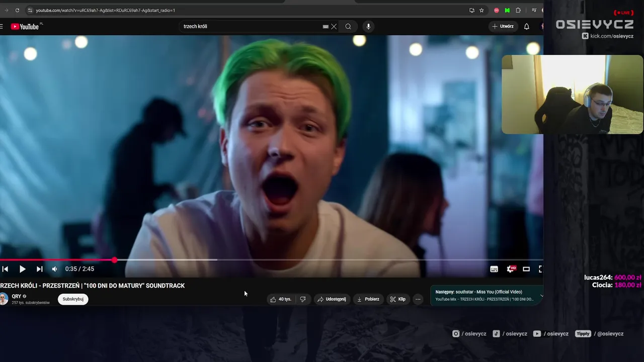Subscribe with the Subskrybuj button
This screenshot has width=644, height=362.
[x=73, y=299]
